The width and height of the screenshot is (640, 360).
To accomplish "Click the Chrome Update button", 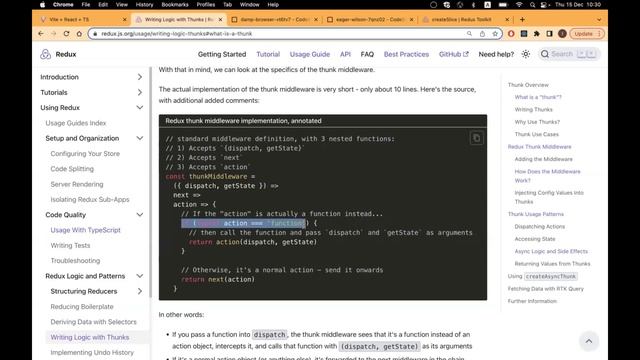I will (587, 34).
